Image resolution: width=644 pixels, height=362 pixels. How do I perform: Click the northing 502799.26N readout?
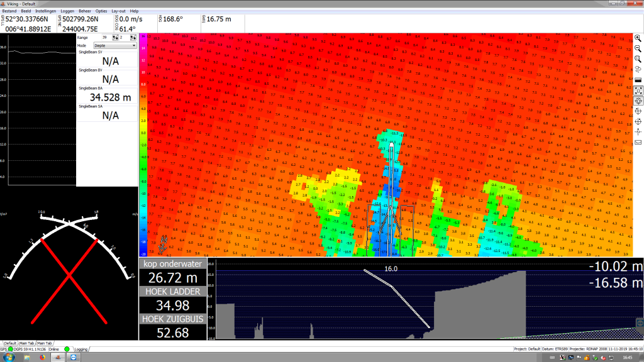[80, 19]
